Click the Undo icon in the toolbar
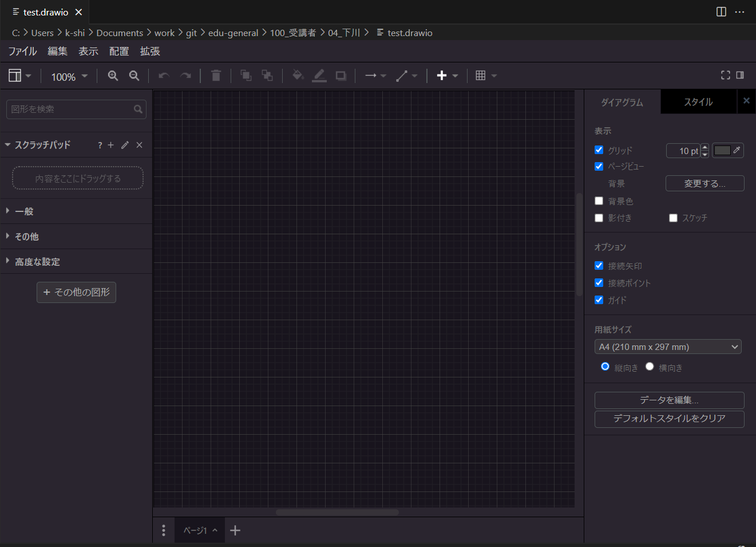The width and height of the screenshot is (756, 547). tap(164, 75)
